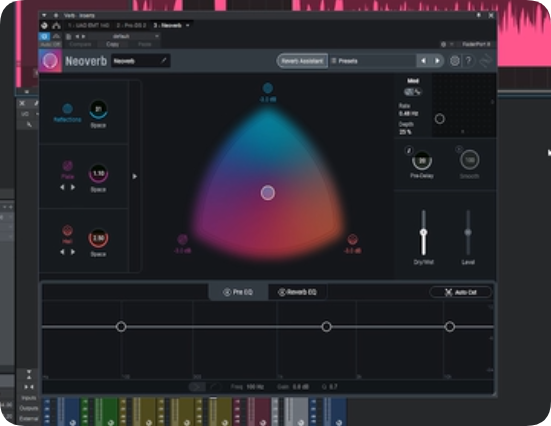Click the Hall node at blend pad corner
Viewport: 551px width, 426px height.
pos(352,239)
